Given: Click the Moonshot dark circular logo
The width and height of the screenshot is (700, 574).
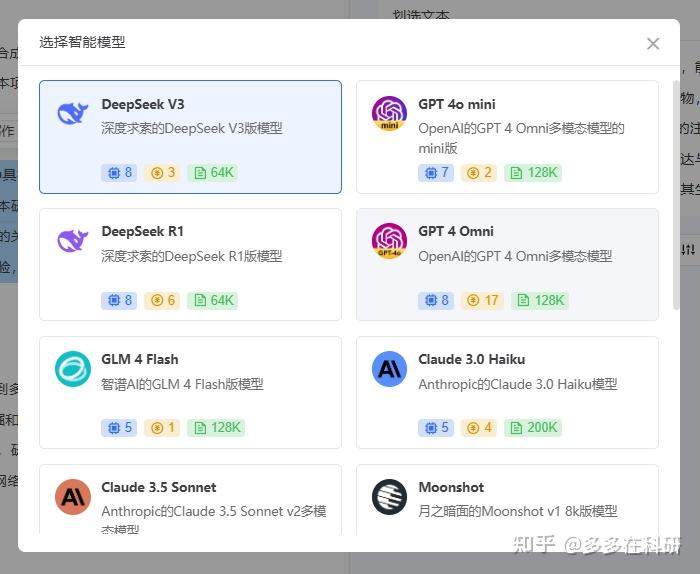Looking at the screenshot, I should [x=389, y=496].
